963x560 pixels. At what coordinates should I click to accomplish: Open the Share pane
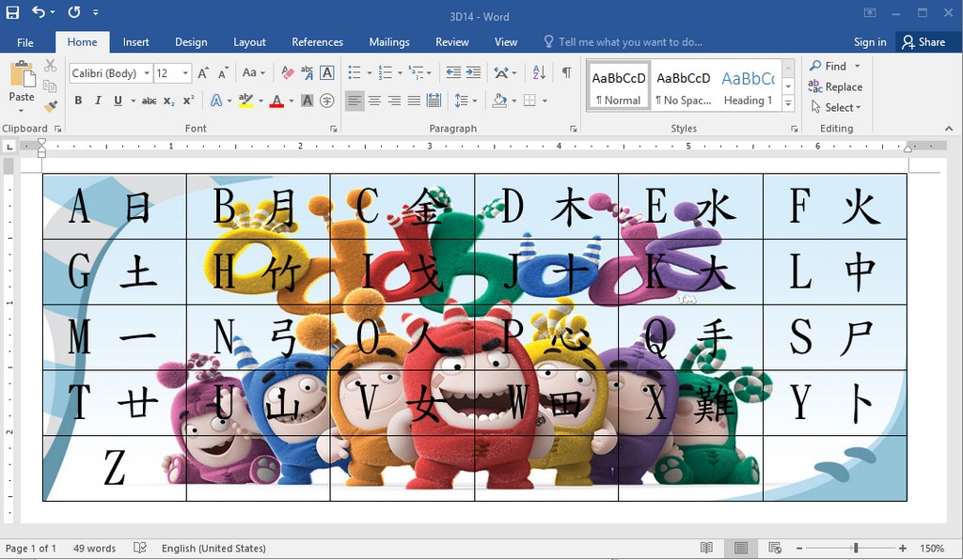pyautogui.click(x=924, y=41)
